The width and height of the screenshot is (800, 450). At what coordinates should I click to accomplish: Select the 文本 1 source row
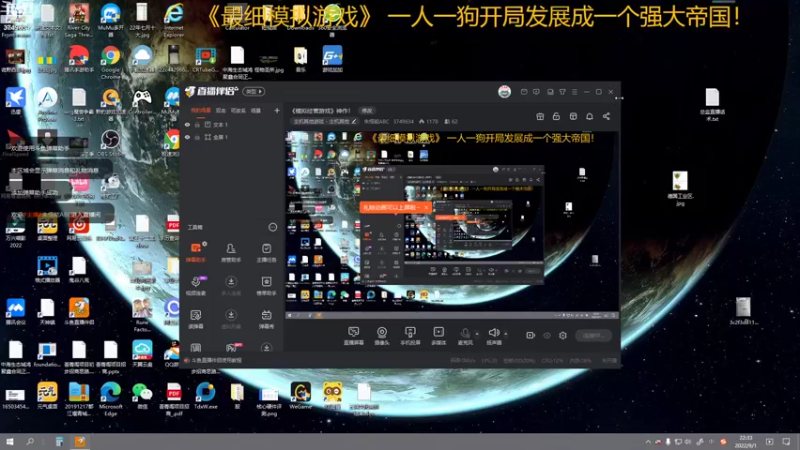pos(232,124)
